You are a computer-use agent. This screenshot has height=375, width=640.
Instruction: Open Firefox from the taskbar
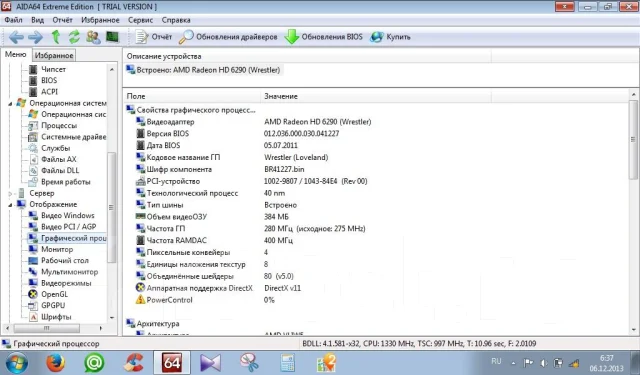[55, 363]
